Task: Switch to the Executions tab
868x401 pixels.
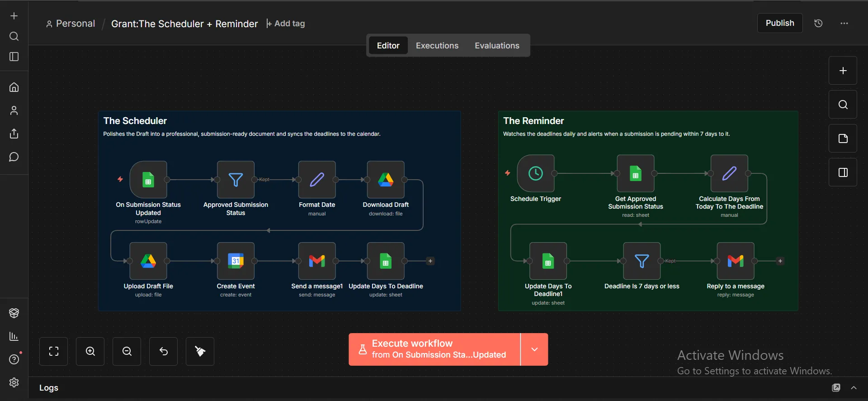Action: pyautogui.click(x=437, y=46)
